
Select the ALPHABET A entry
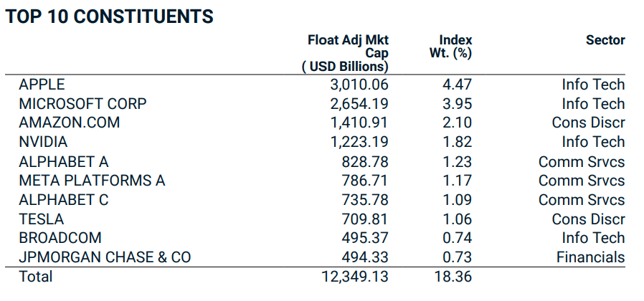click(63, 161)
